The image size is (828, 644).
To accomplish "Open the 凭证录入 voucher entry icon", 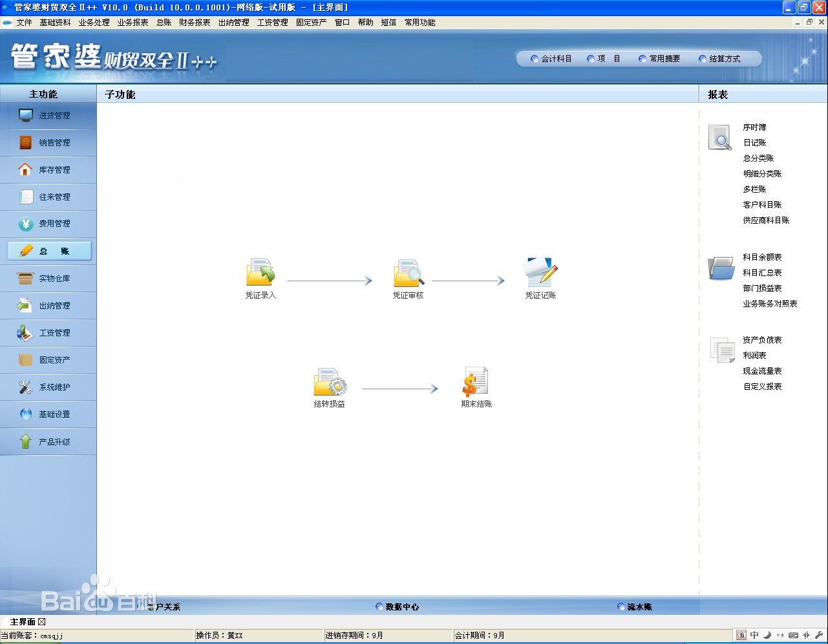I will pyautogui.click(x=260, y=273).
